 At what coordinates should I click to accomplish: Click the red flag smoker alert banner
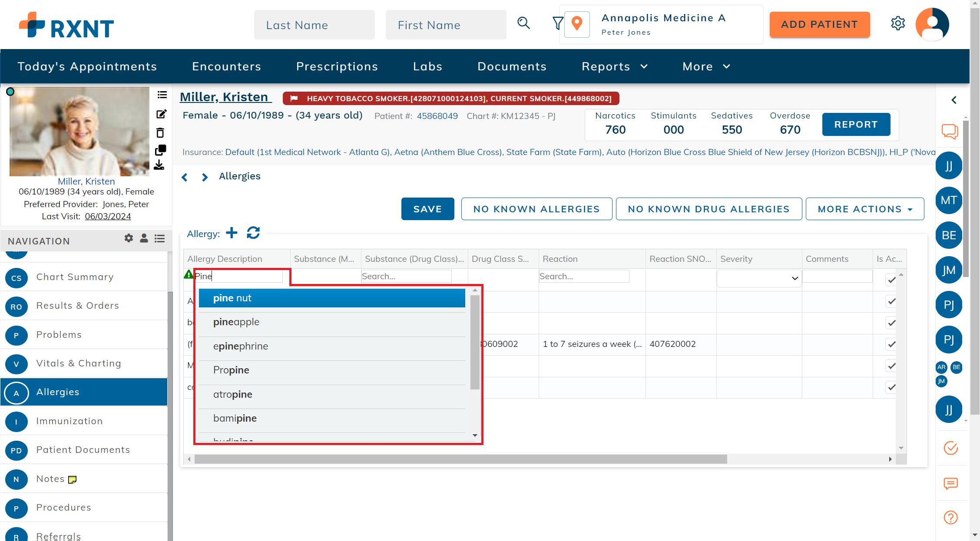pyautogui.click(x=451, y=99)
